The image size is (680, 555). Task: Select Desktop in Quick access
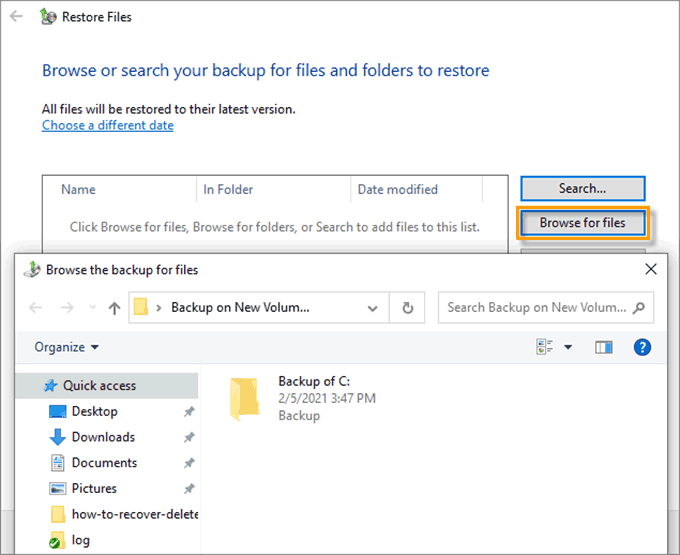click(95, 411)
